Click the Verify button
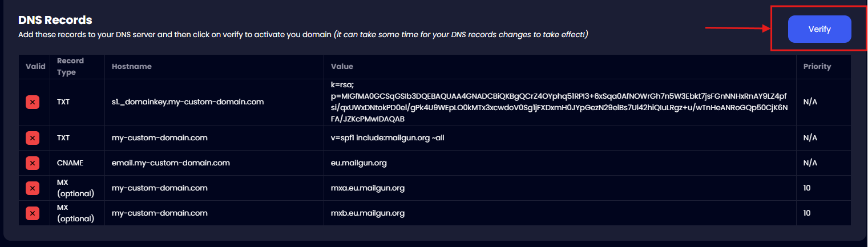 coord(819,29)
